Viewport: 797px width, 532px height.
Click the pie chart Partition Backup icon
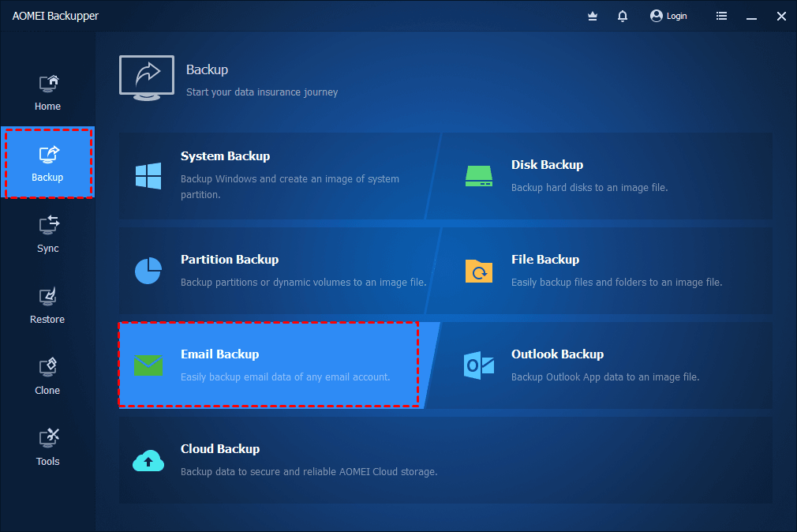(148, 271)
